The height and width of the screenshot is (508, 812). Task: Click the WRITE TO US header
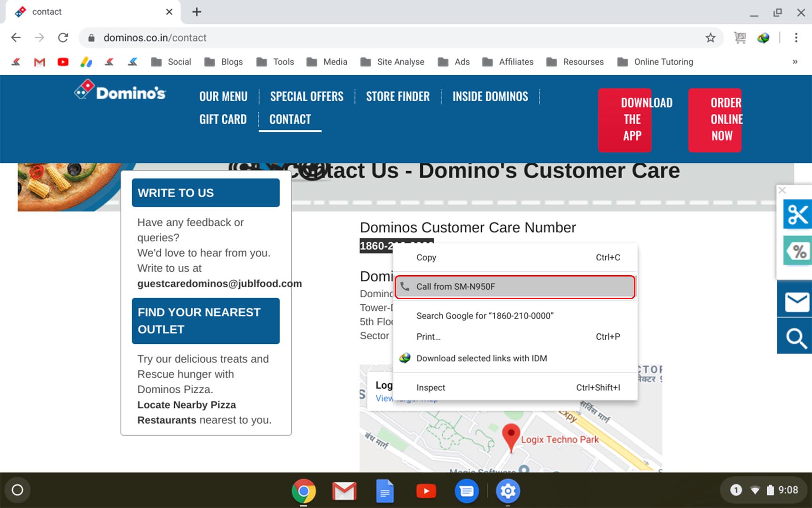[206, 193]
